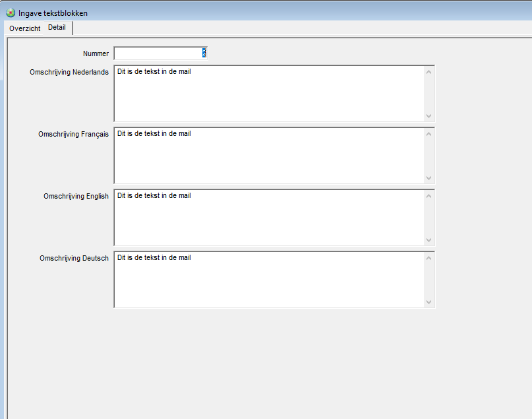Viewport: 532px width, 419px height.
Task: Click inside the Omschrijving Français text area
Action: [x=268, y=155]
